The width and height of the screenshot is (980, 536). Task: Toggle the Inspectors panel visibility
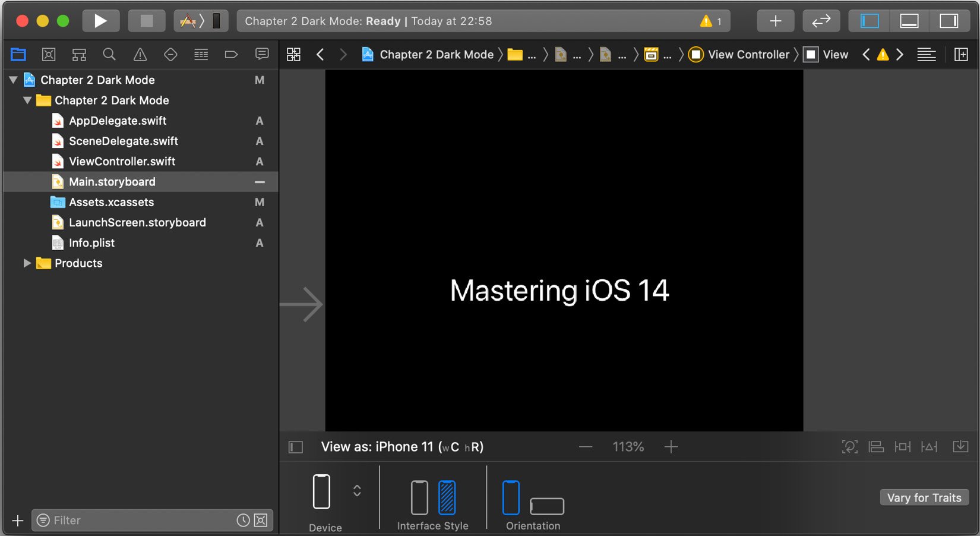click(x=949, y=21)
